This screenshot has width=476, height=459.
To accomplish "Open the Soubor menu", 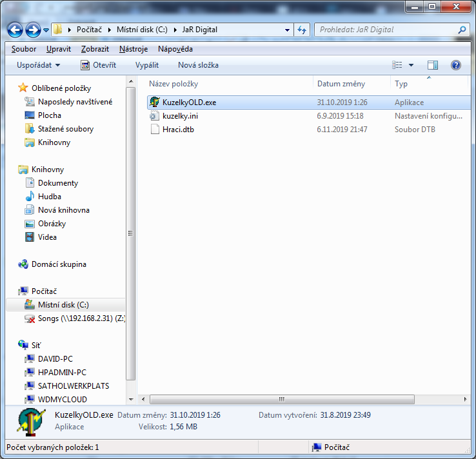I will coord(24,49).
